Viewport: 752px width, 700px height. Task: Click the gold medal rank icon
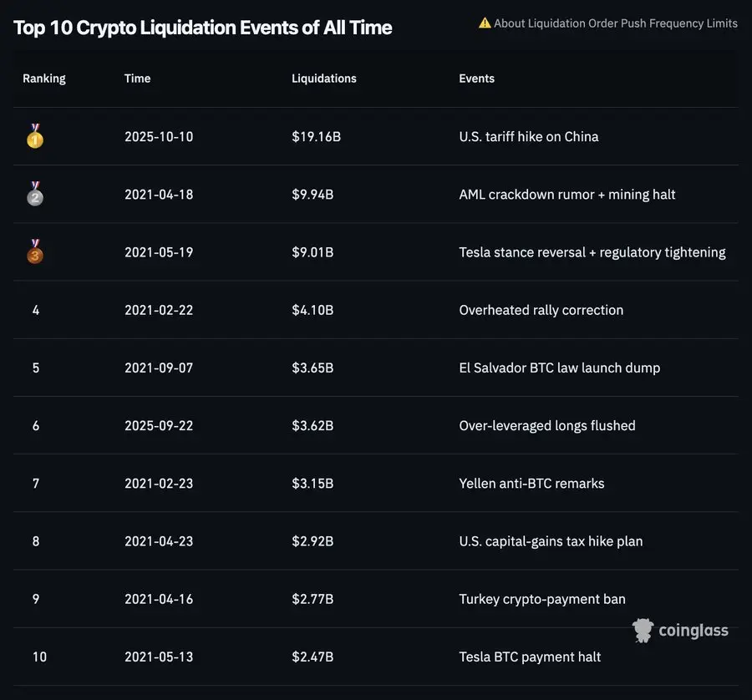(35, 136)
